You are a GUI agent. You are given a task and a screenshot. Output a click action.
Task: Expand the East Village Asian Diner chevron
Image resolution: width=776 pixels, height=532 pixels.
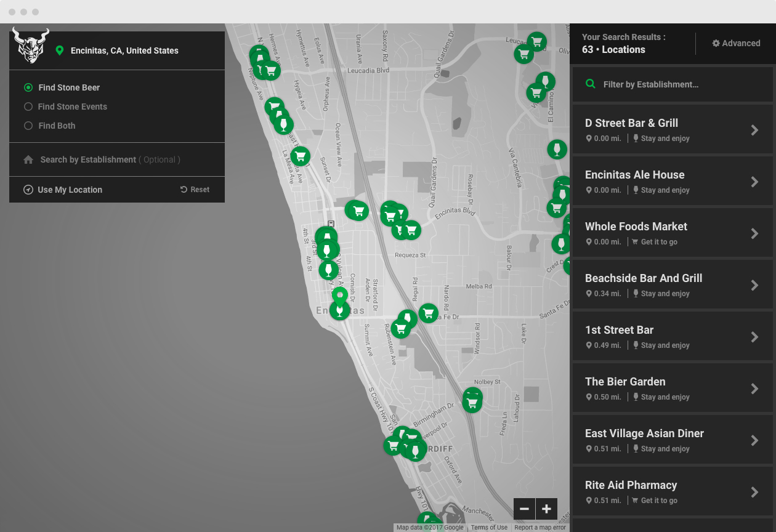(754, 440)
